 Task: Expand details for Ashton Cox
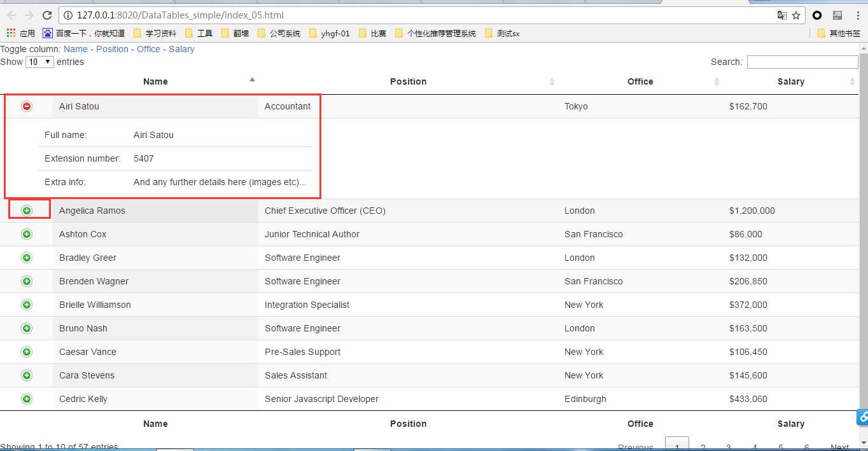click(27, 234)
